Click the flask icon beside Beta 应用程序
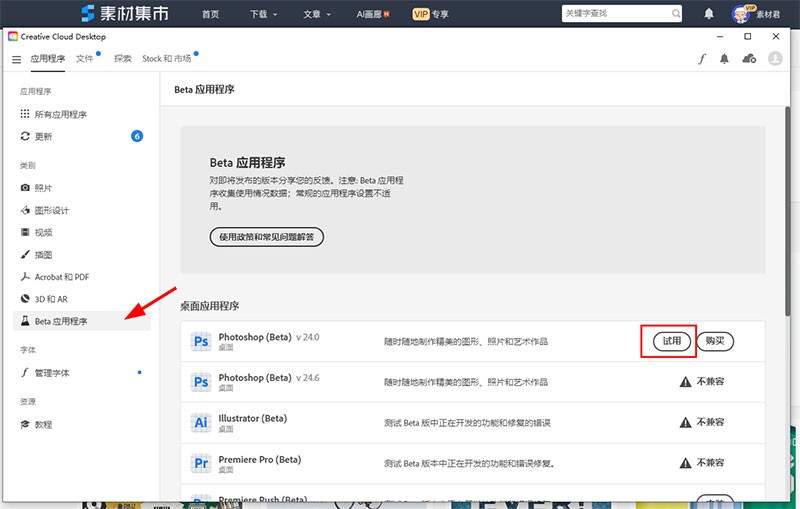Screen dimensions: 800x509 [25, 320]
